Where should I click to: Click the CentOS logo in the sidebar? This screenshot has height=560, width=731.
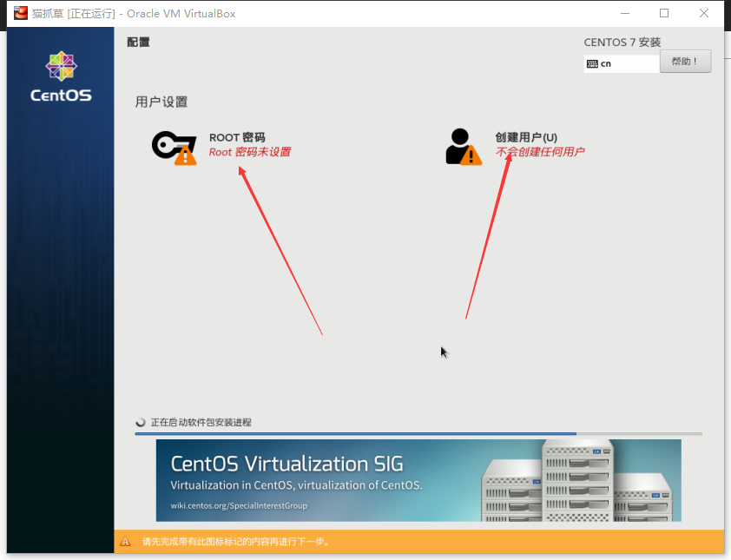click(x=61, y=76)
